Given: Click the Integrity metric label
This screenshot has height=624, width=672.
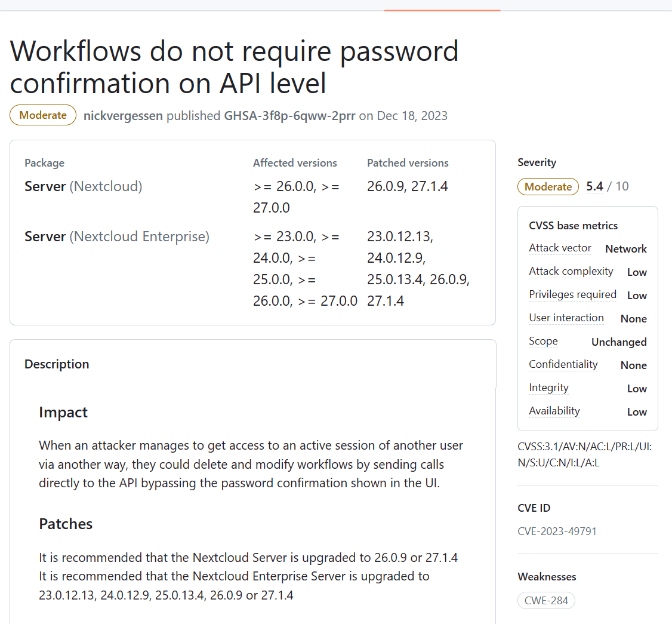Looking at the screenshot, I should coord(548,388).
